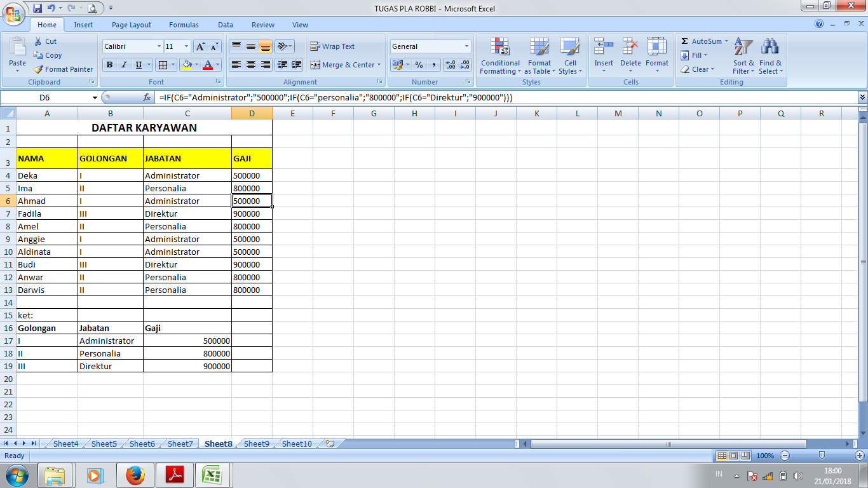The height and width of the screenshot is (488, 868).
Task: Click the Merge & Center button
Action: coord(343,64)
